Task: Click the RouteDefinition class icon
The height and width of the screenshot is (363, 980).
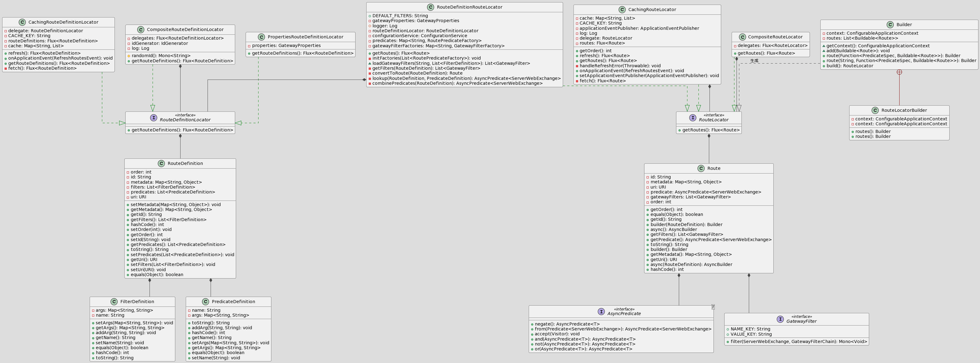Action: pos(161,164)
